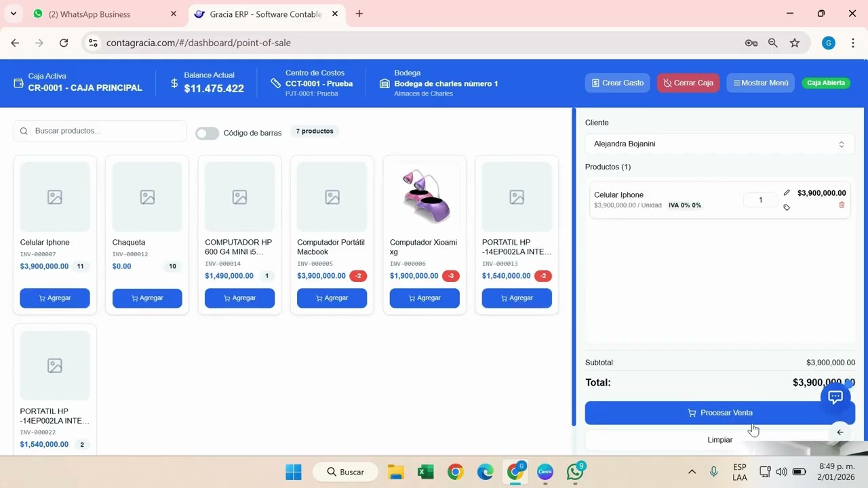Click the quantity field of Celular Iphone
The image size is (868, 488).
pos(760,200)
